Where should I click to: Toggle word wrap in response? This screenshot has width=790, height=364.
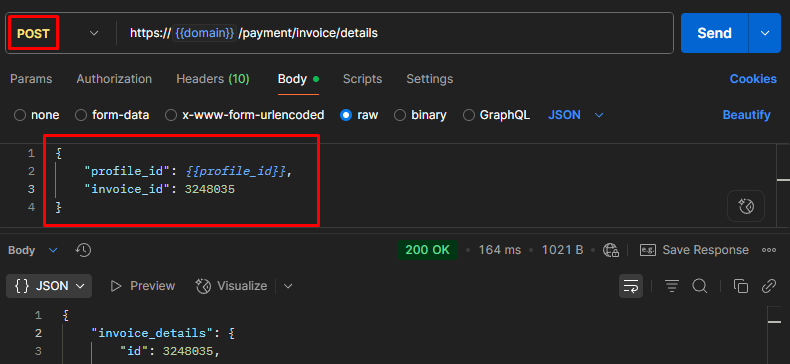point(631,286)
